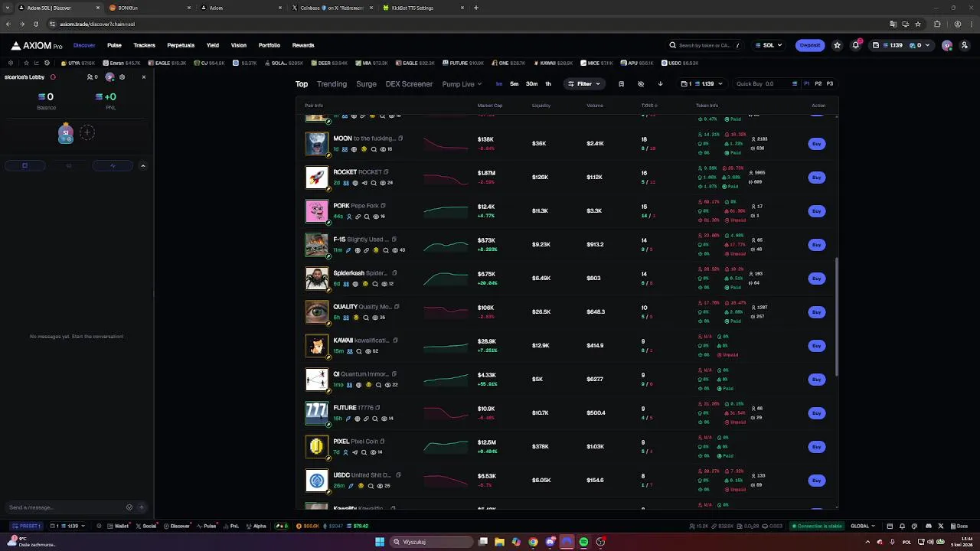
Task: Add a participant with plus circle
Action: (x=87, y=132)
